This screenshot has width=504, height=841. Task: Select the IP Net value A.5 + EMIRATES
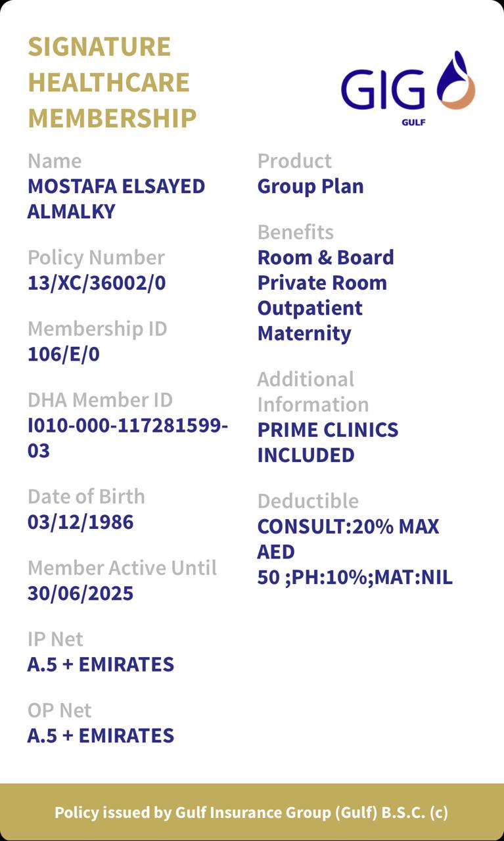(101, 665)
